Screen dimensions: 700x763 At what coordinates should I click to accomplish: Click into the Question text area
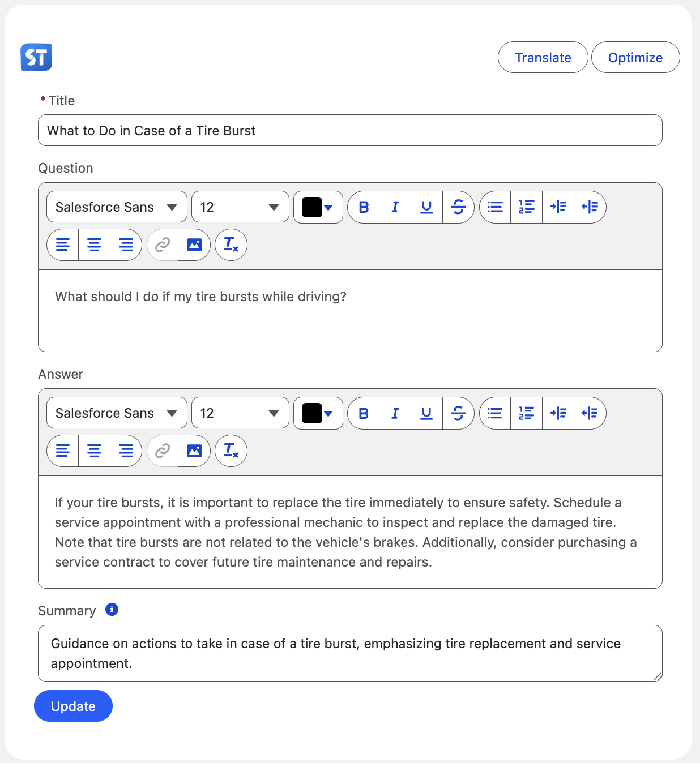point(350,310)
